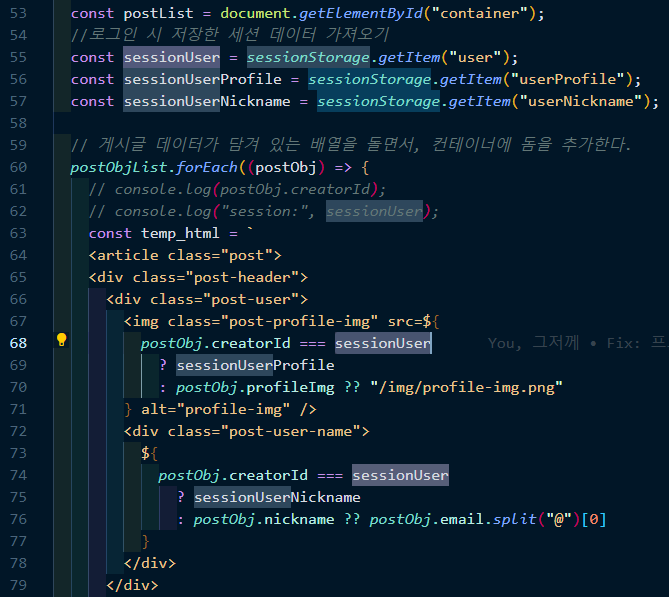Click the postObj parameter on line 60
This screenshot has width=669, height=597.
286,167
